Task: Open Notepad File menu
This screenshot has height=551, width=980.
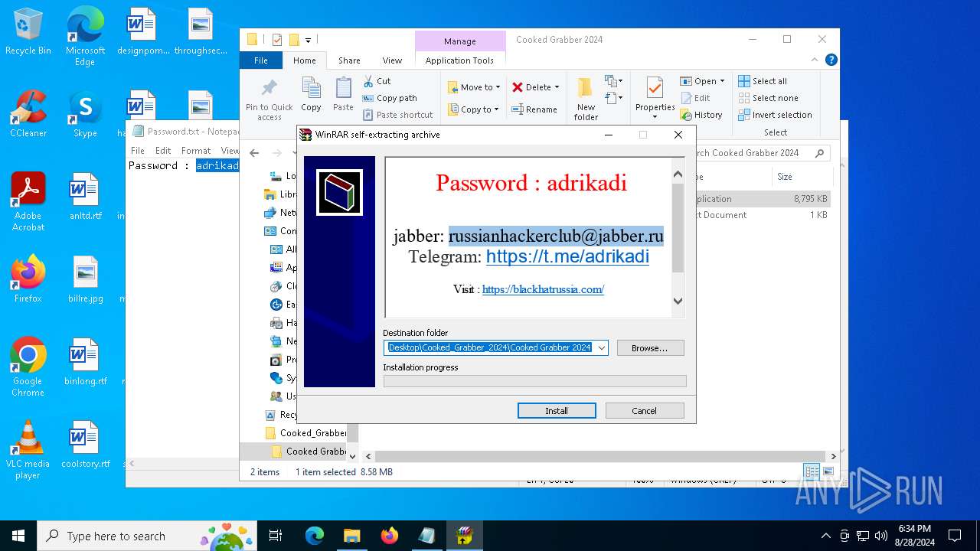Action: pos(138,151)
